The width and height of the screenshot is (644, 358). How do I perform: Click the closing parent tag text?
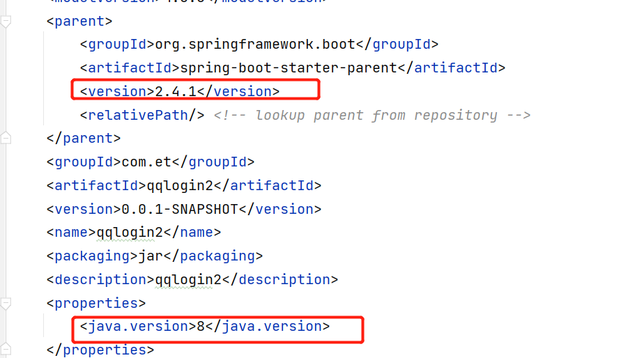click(x=84, y=139)
